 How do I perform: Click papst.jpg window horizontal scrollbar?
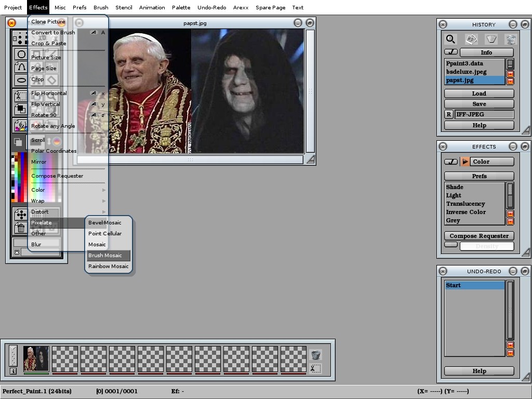tap(190, 159)
